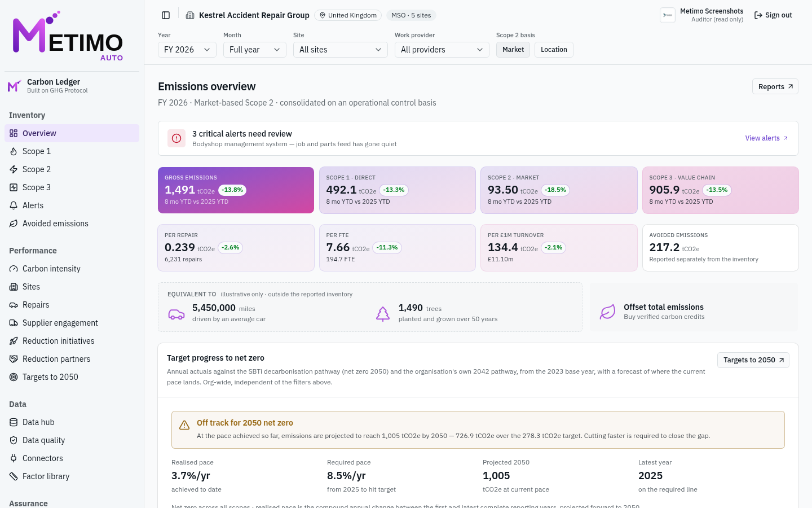Viewport: 812px width, 508px height.
Task: Click the Scope 2 lightning icon
Action: click(x=14, y=169)
